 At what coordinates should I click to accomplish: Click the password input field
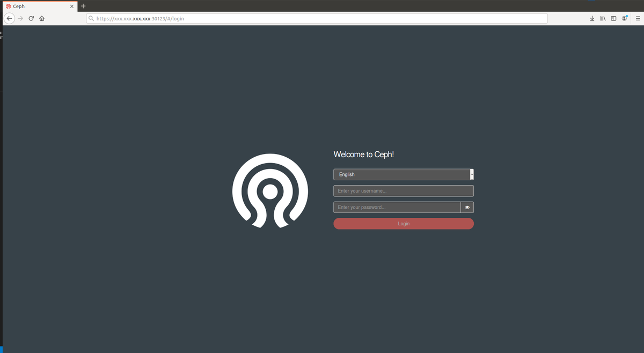397,207
